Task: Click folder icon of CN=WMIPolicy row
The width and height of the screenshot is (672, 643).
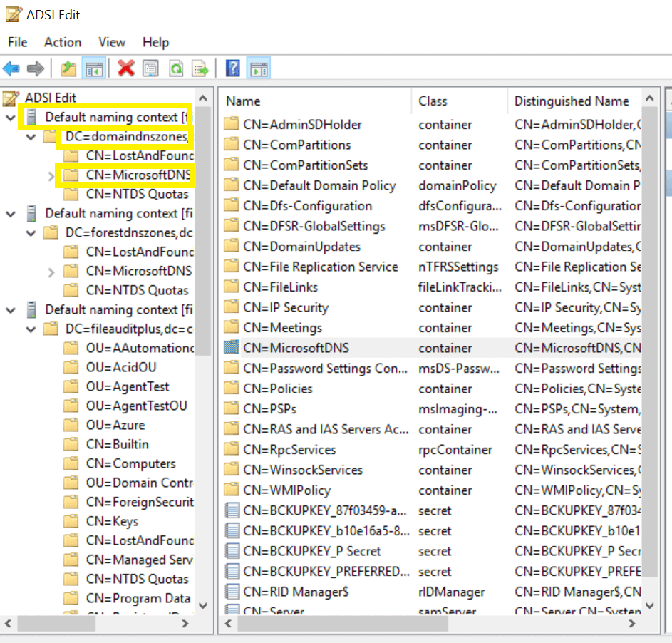Action: coord(232,490)
